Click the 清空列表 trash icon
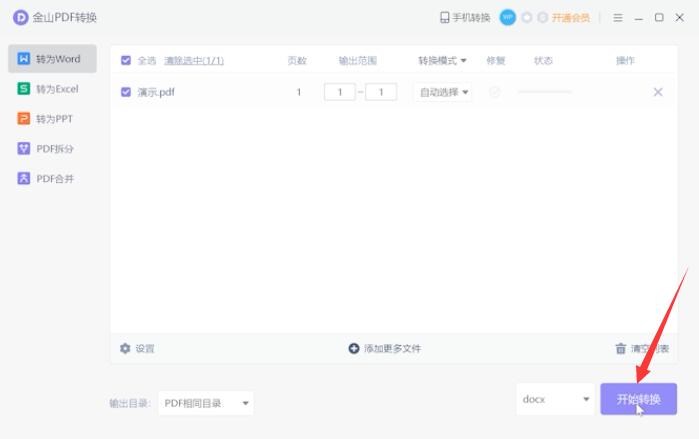This screenshot has width=699, height=439. 621,348
